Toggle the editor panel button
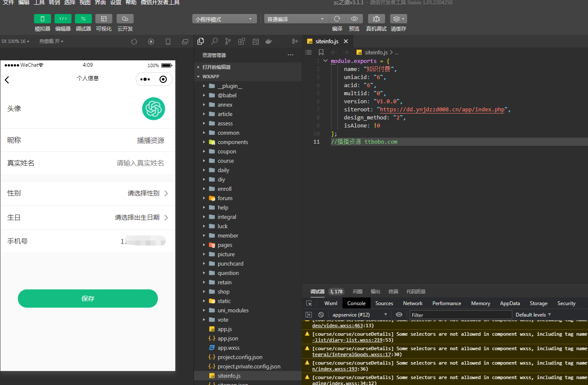This screenshot has width=588, height=385. (x=63, y=19)
